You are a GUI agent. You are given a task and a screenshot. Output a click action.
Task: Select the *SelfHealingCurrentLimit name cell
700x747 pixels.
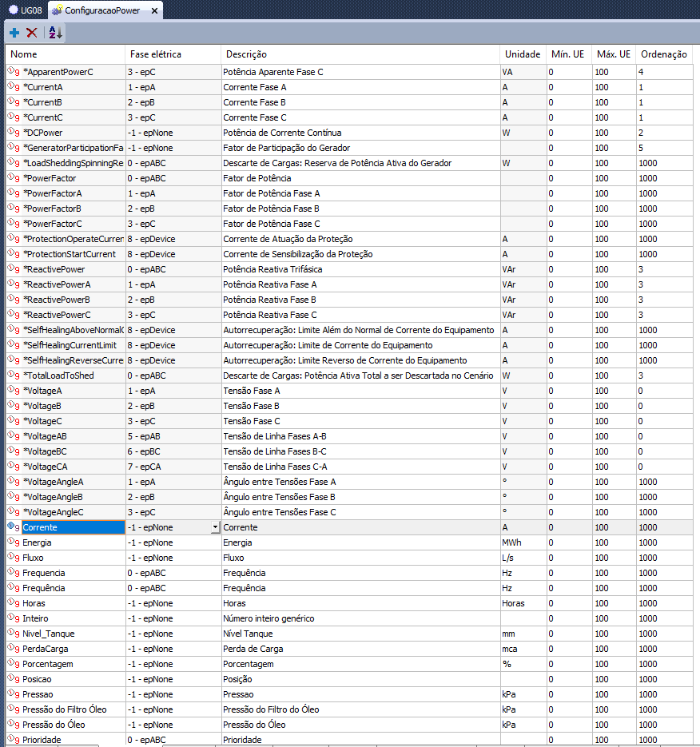coord(74,345)
